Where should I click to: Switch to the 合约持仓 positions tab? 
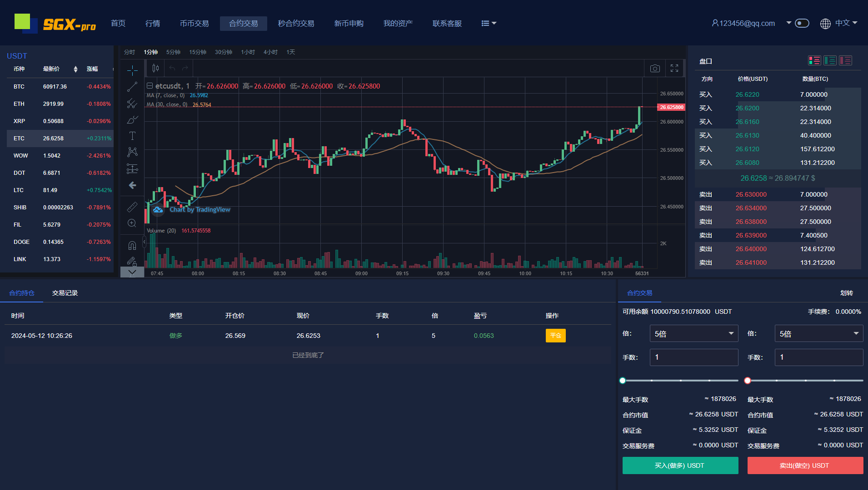tap(22, 293)
